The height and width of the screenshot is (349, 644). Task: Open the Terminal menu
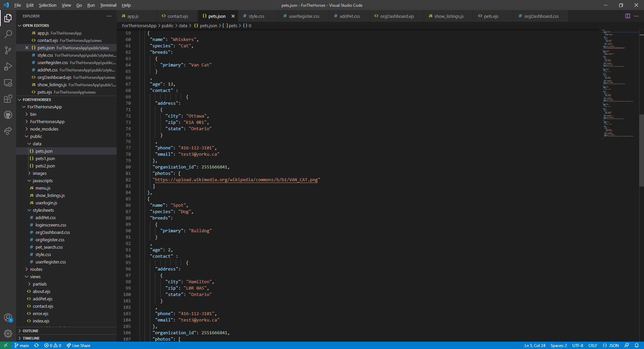pyautogui.click(x=108, y=5)
